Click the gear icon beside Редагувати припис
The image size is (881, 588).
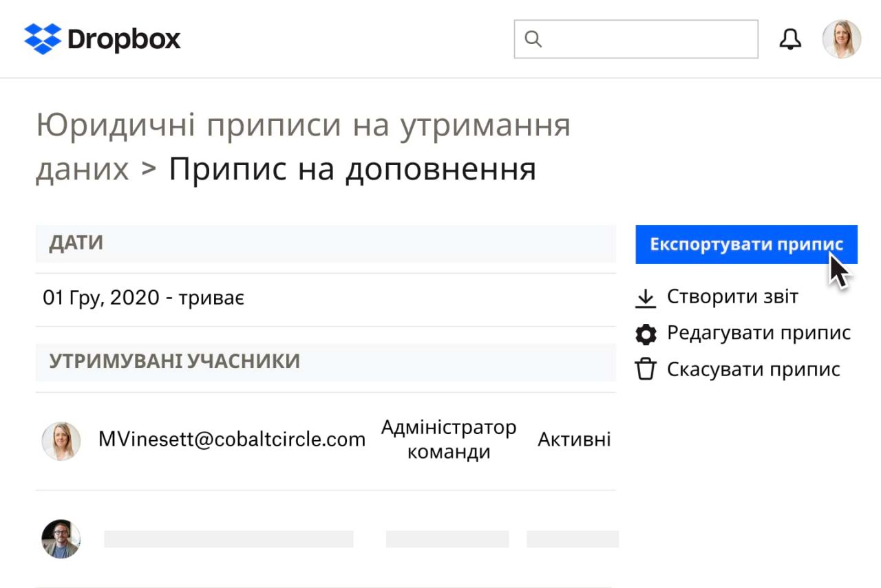click(646, 333)
